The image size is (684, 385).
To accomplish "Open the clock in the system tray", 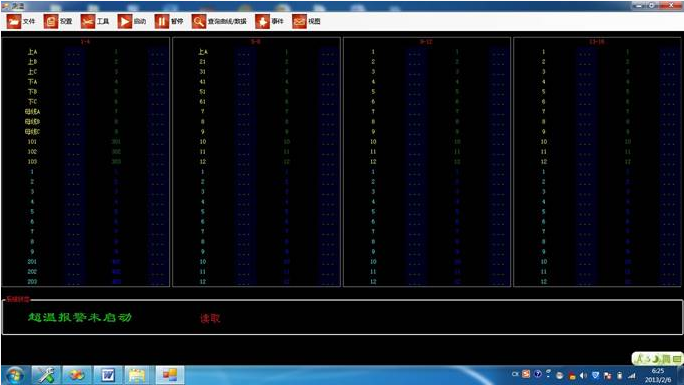I will point(658,375).
